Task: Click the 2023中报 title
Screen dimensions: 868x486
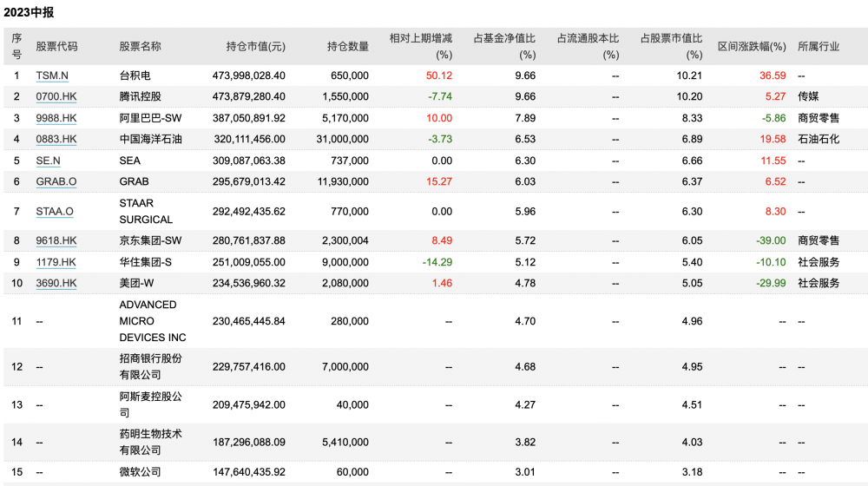Action: click(29, 12)
